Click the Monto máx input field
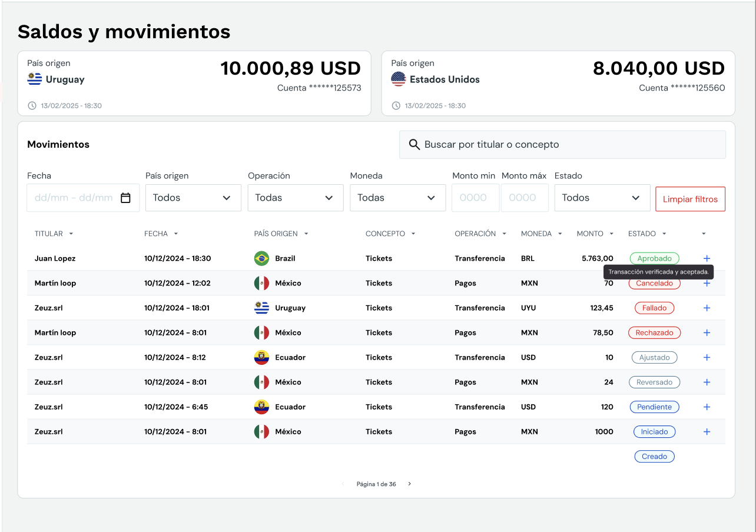This screenshot has height=532, width=756. 525,198
